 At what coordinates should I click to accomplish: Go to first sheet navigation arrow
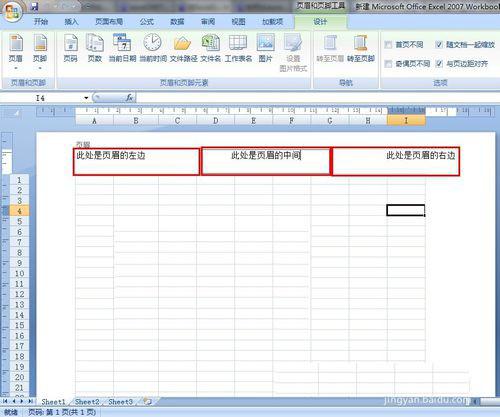(5, 401)
